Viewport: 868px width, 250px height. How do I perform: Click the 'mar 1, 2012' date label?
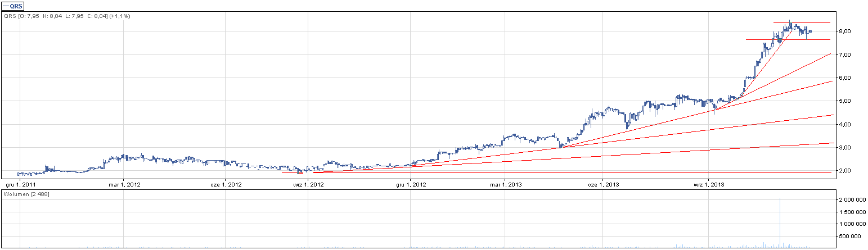click(x=123, y=184)
